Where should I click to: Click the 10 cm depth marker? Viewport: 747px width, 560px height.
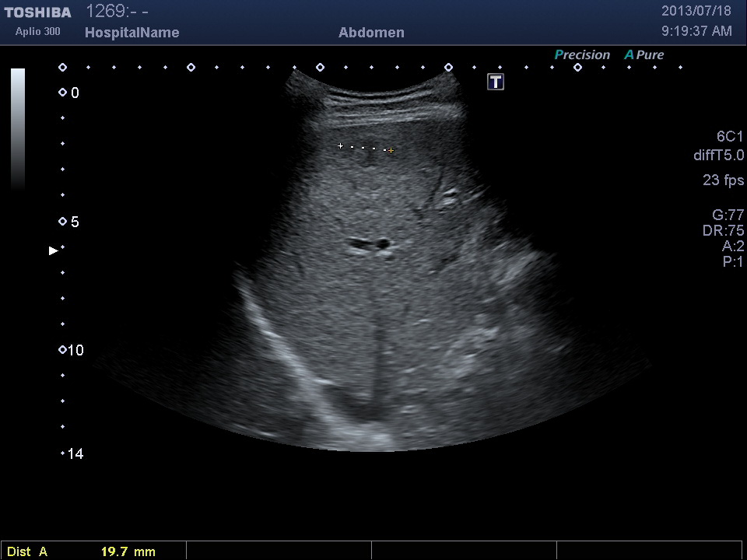(70, 350)
